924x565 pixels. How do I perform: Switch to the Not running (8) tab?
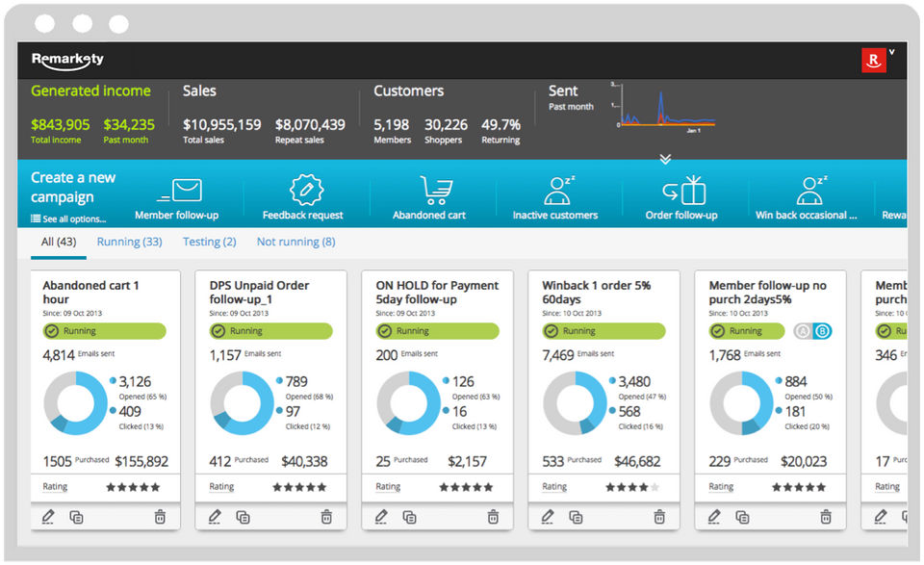point(295,242)
